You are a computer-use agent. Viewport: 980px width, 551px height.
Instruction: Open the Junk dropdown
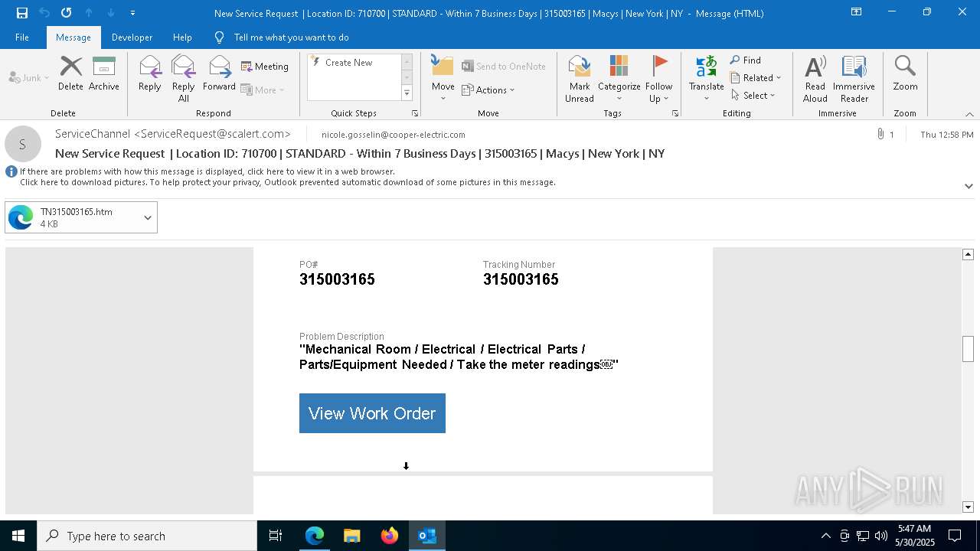(x=29, y=77)
